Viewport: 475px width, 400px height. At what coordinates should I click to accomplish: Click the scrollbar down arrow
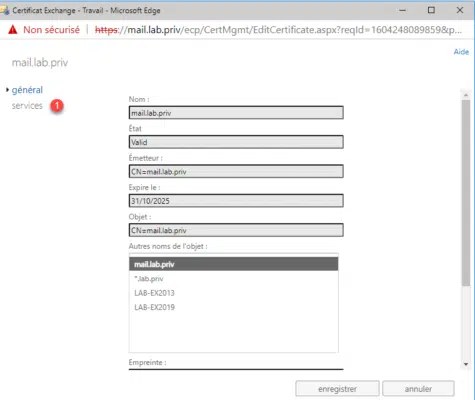pyautogui.click(x=466, y=364)
